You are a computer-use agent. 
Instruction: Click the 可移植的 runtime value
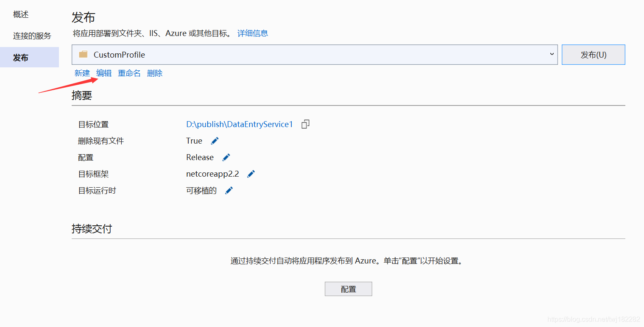coord(201,191)
